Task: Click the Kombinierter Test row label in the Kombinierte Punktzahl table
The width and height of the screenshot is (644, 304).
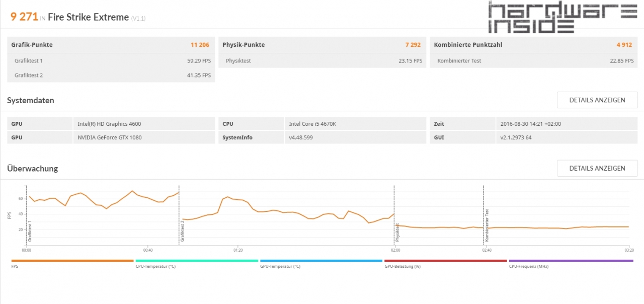Action: point(459,61)
